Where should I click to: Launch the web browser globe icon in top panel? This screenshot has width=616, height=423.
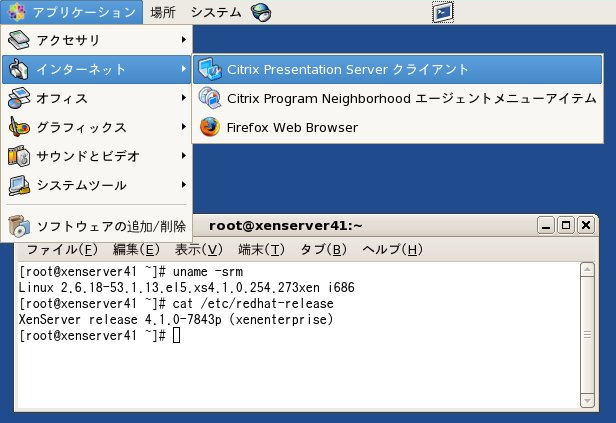tap(261, 12)
